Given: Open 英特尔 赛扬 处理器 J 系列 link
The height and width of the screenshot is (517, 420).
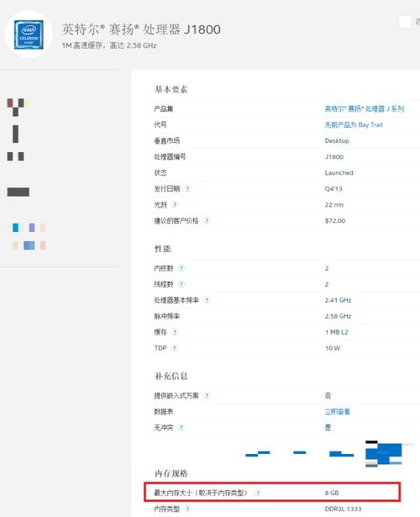Looking at the screenshot, I should tap(365, 108).
